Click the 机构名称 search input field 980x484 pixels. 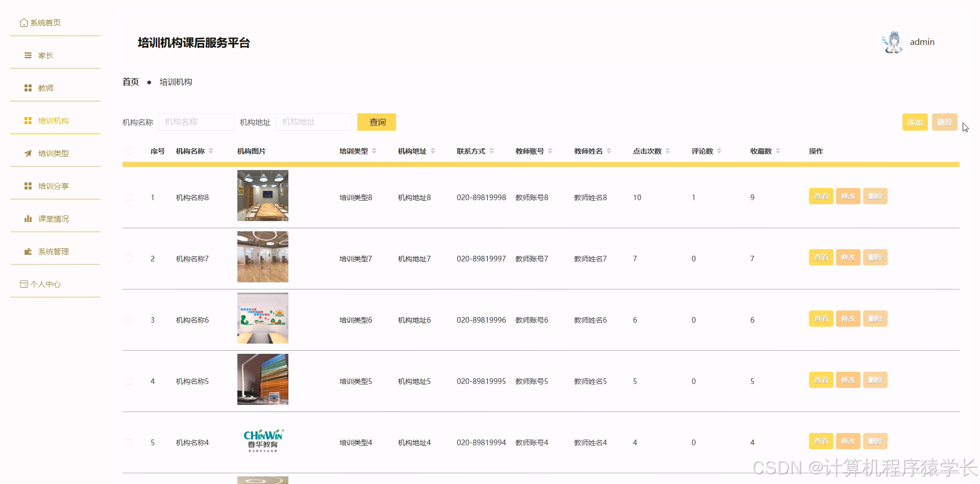pos(197,122)
